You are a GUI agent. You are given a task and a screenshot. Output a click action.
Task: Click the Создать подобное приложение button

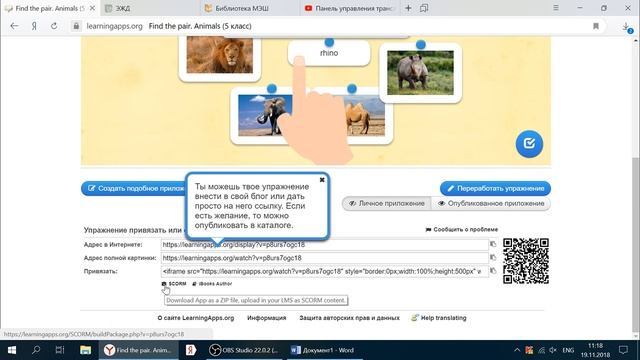tap(134, 188)
